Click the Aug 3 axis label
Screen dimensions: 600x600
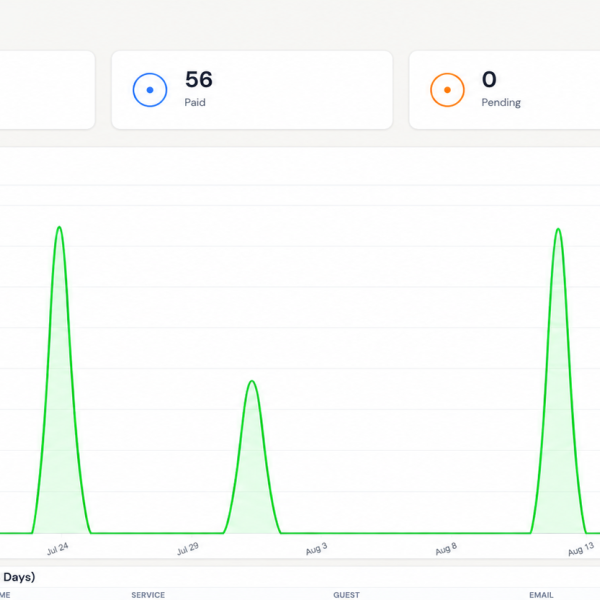pyautogui.click(x=316, y=549)
